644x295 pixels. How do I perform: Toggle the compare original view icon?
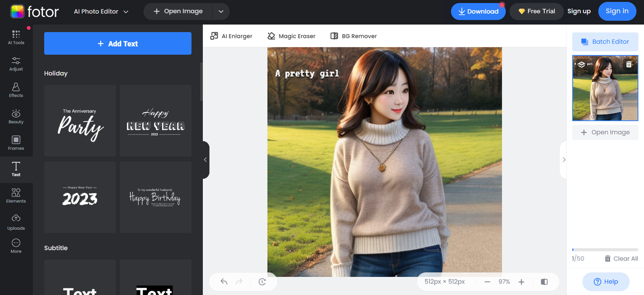544,282
